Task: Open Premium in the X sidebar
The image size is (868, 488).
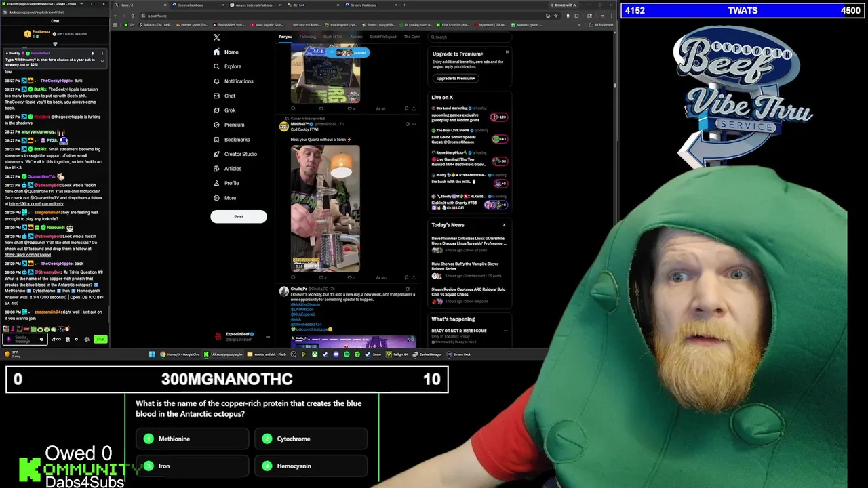Action: [x=229, y=125]
